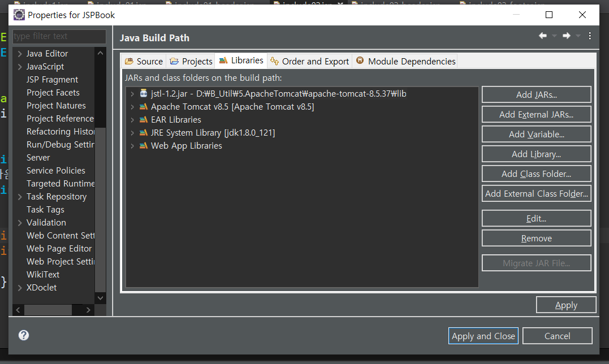
Task: Click the Add External JARs button
Action: pyautogui.click(x=535, y=114)
